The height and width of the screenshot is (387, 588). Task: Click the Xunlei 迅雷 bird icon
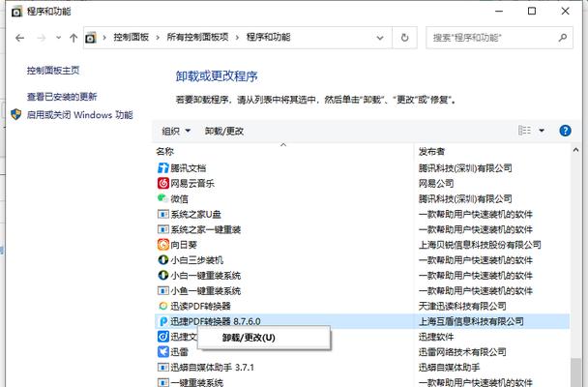coord(163,352)
